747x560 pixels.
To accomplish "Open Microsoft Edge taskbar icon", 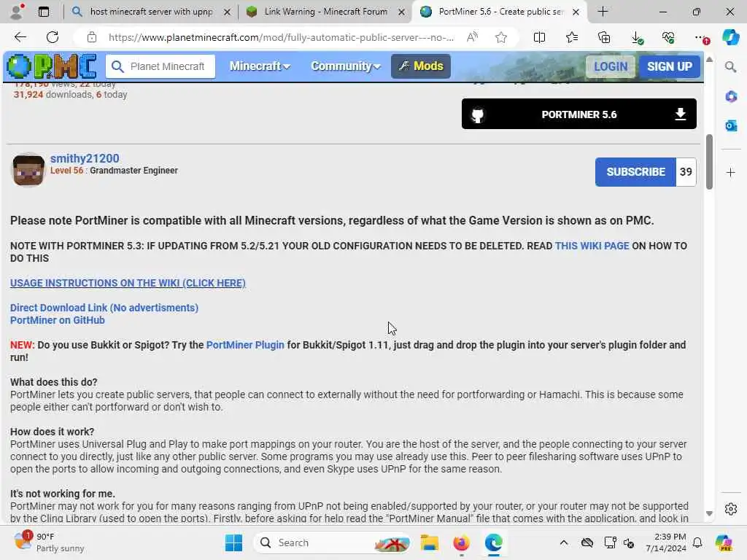I will click(x=494, y=542).
